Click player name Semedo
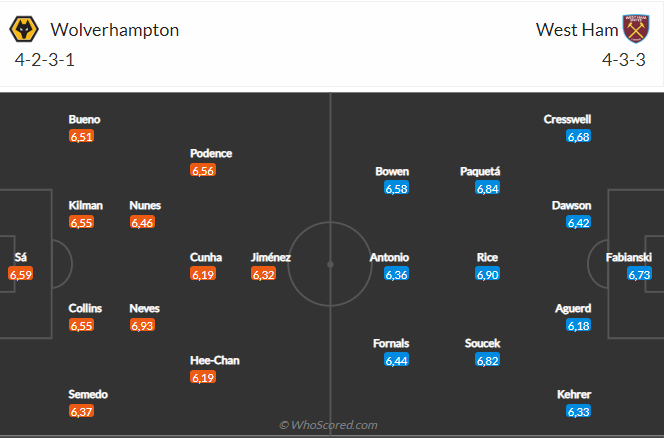The image size is (665, 438). click(x=88, y=394)
